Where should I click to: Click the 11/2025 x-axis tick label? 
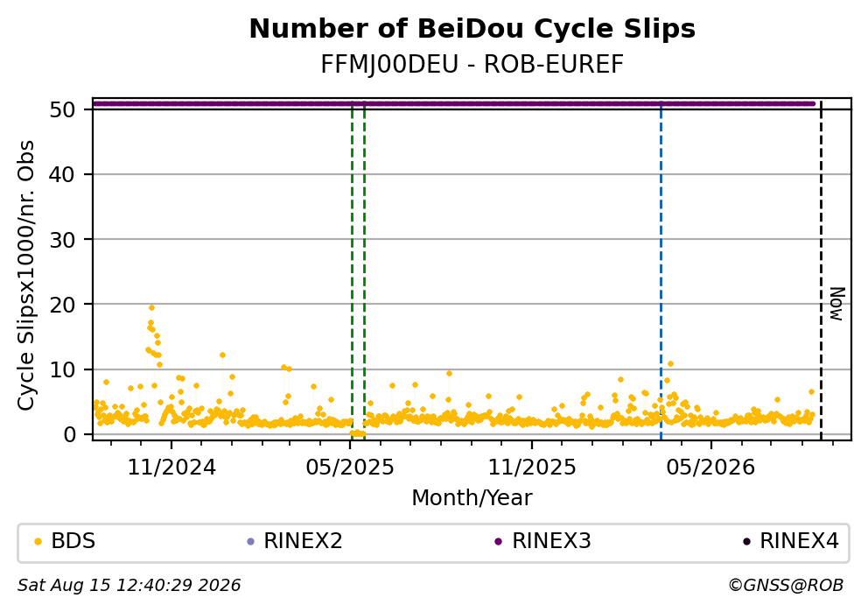coord(531,468)
